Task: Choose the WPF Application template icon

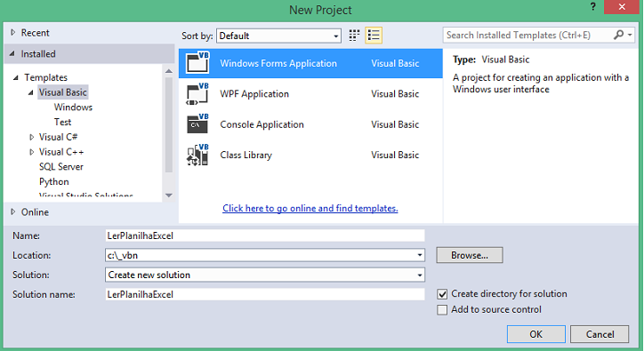Action: pos(197,93)
